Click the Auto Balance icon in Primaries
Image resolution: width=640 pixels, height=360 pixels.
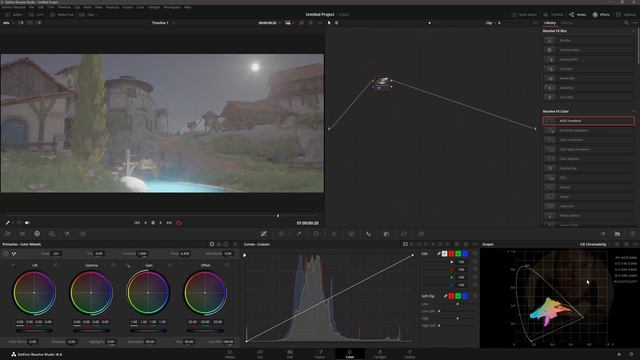[x=6, y=253]
